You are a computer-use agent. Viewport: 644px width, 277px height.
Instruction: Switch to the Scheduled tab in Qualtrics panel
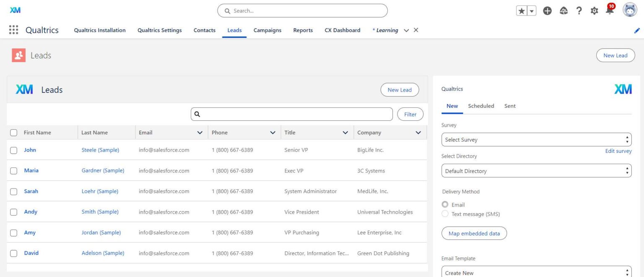point(481,106)
